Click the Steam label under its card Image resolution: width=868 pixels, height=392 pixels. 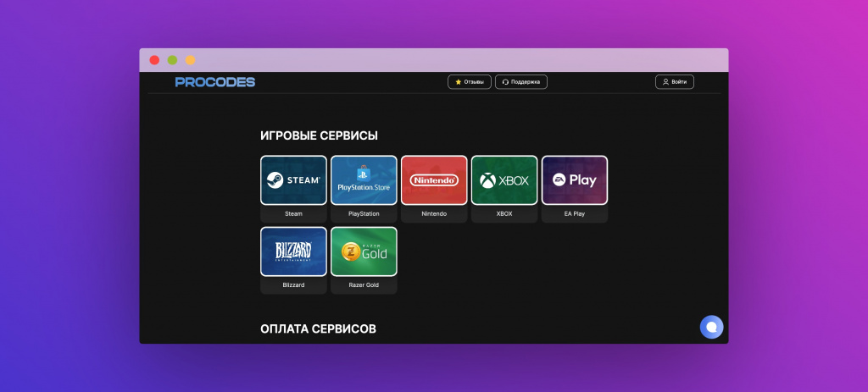pyautogui.click(x=293, y=213)
